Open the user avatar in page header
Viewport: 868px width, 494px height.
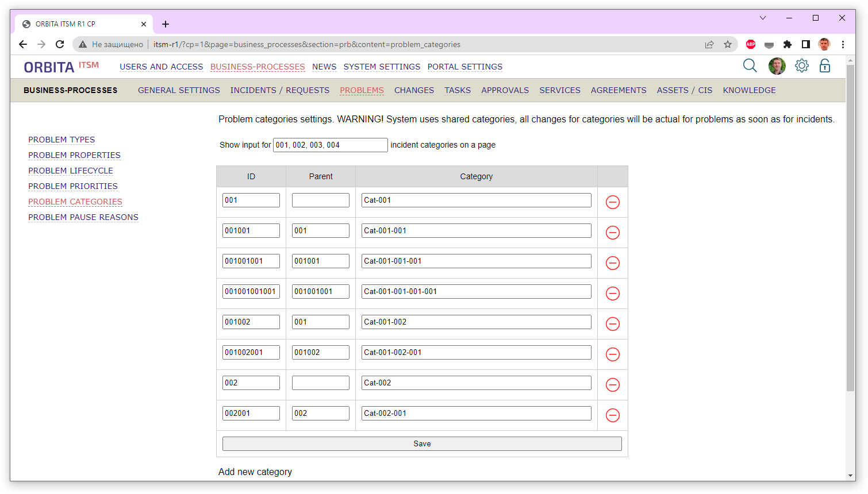[x=777, y=66]
